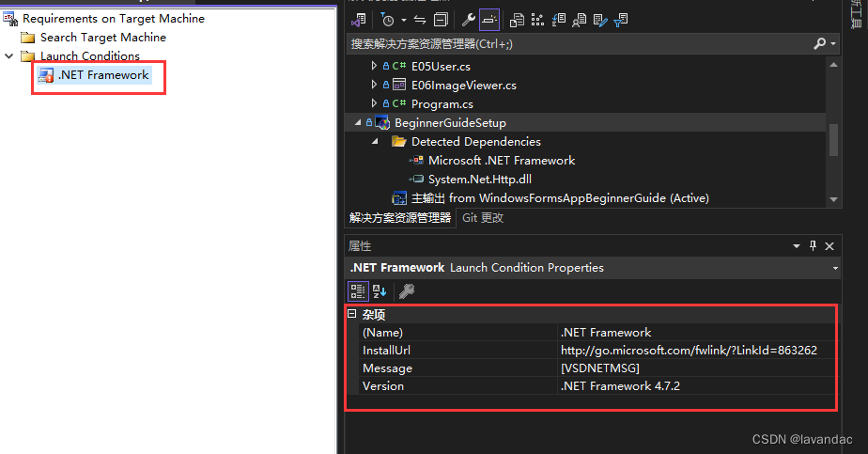Click the .NET Framework launch condition icon
The height and width of the screenshot is (454, 868).
tap(46, 75)
